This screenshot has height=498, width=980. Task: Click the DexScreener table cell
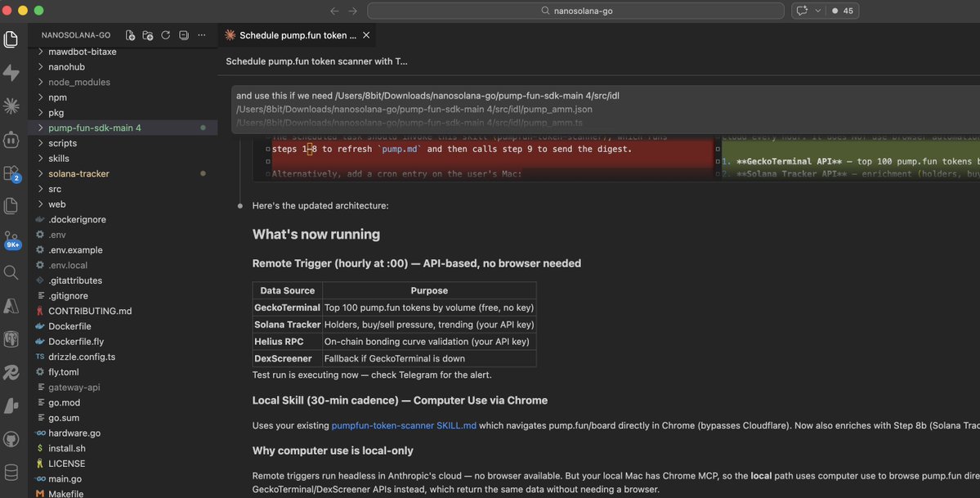point(288,358)
